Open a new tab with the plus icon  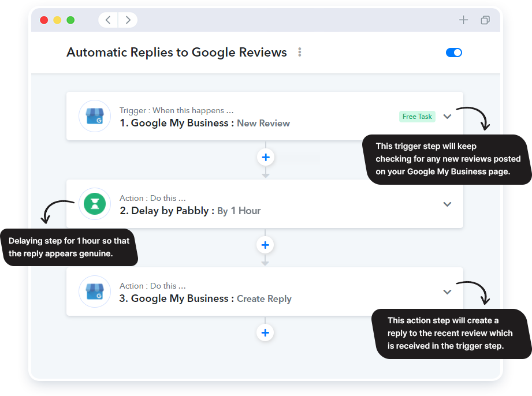[x=463, y=20]
